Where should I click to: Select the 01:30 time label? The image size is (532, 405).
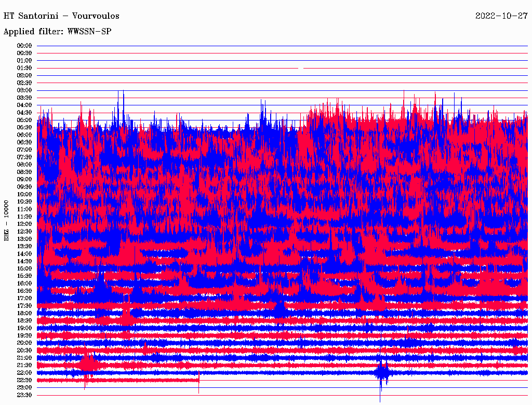pos(24,68)
